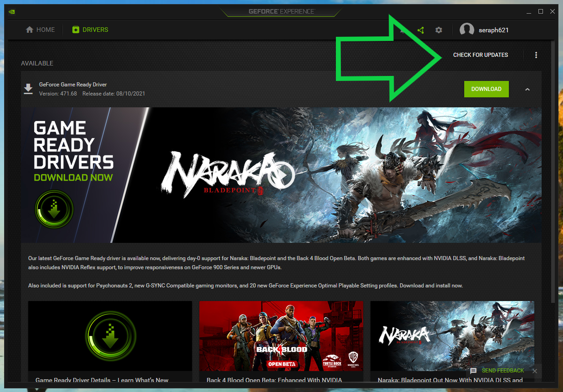Open sharing options via the share icon
Viewport: 563px width, 392px height.
coord(420,30)
